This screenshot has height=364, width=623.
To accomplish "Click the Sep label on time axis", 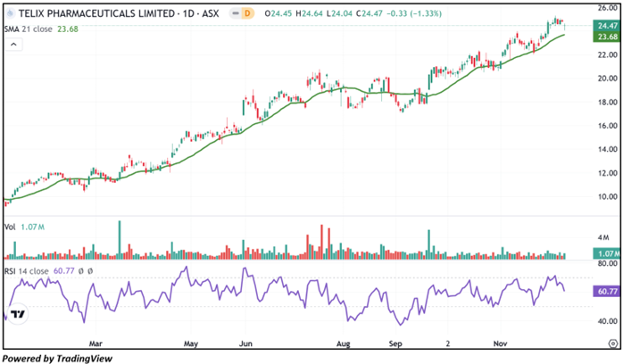I will (395, 343).
